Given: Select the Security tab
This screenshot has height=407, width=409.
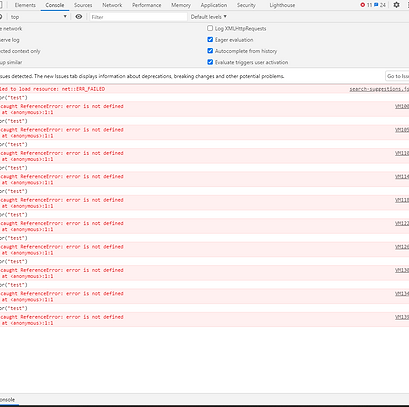Looking at the screenshot, I should [246, 5].
